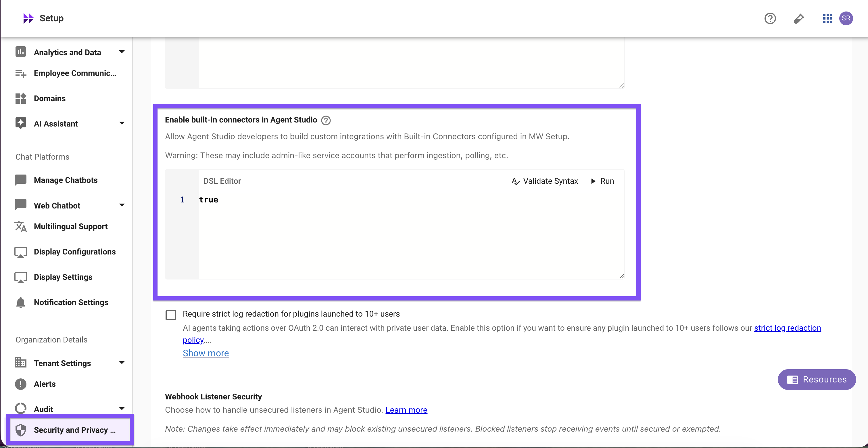Click help icon beside Enable built-in connectors
The height and width of the screenshot is (448, 868).
[x=326, y=120]
